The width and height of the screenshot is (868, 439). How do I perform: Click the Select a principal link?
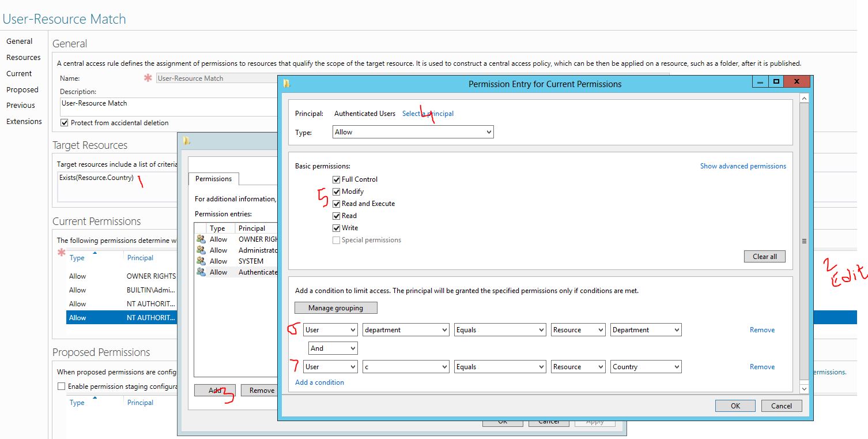click(427, 114)
